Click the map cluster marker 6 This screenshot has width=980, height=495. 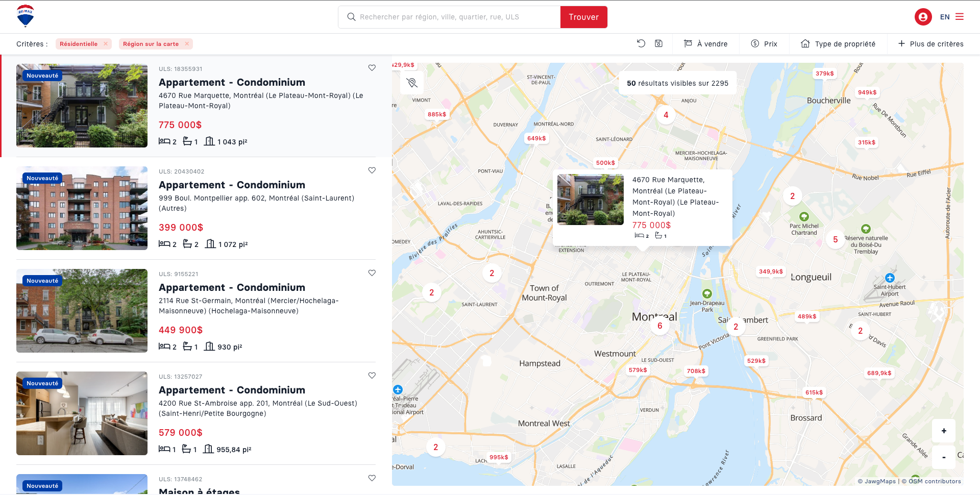(x=659, y=326)
